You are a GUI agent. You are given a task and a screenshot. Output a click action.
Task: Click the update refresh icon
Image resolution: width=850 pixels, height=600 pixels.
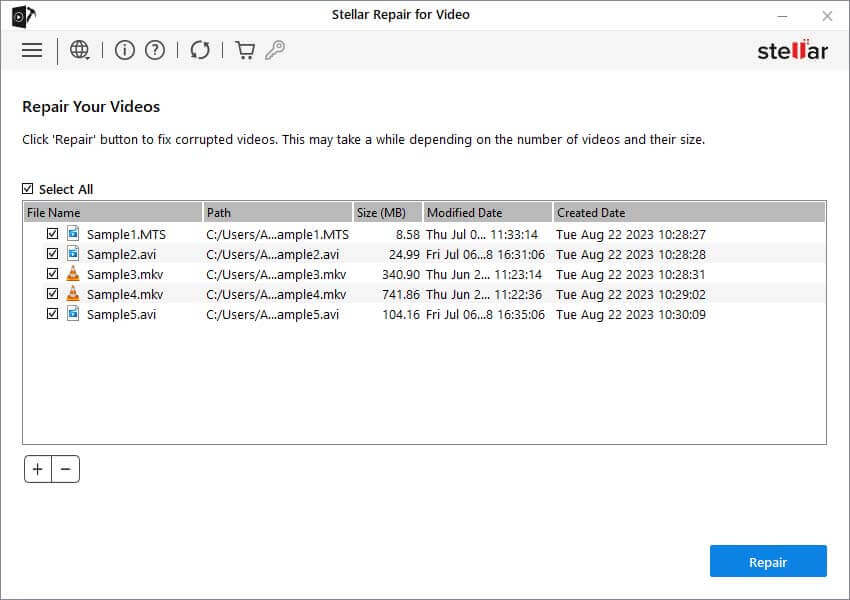coord(200,50)
